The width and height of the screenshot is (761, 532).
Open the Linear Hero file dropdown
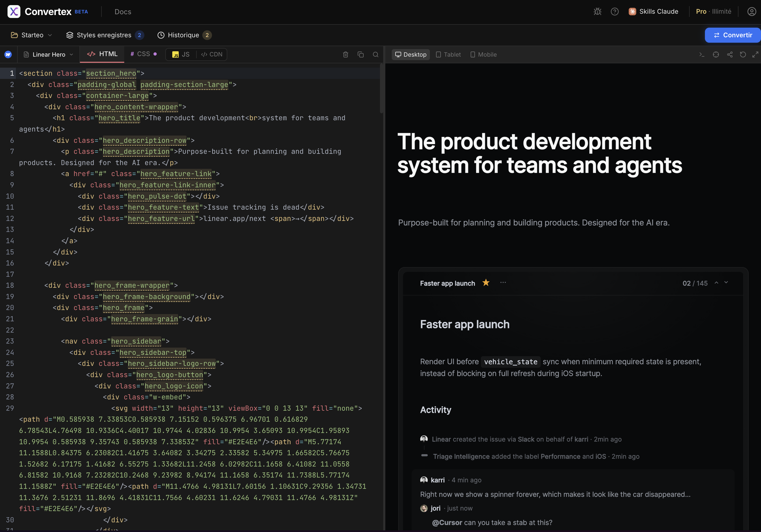coord(48,54)
